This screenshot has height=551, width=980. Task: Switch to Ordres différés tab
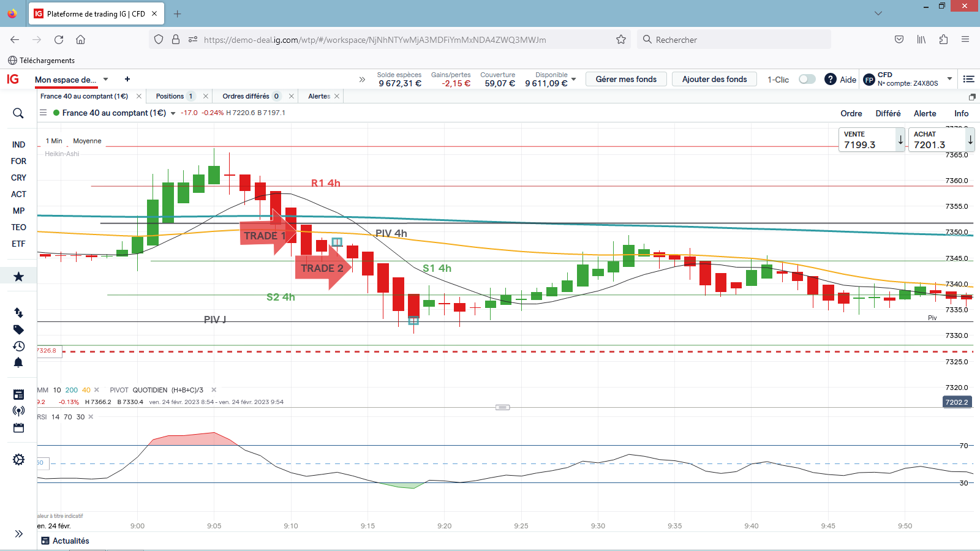click(246, 96)
